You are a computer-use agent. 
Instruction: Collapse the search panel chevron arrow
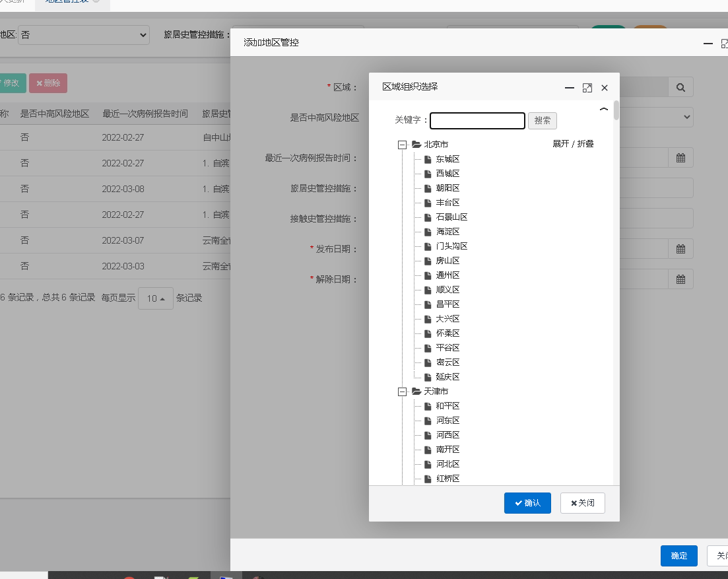click(x=603, y=109)
